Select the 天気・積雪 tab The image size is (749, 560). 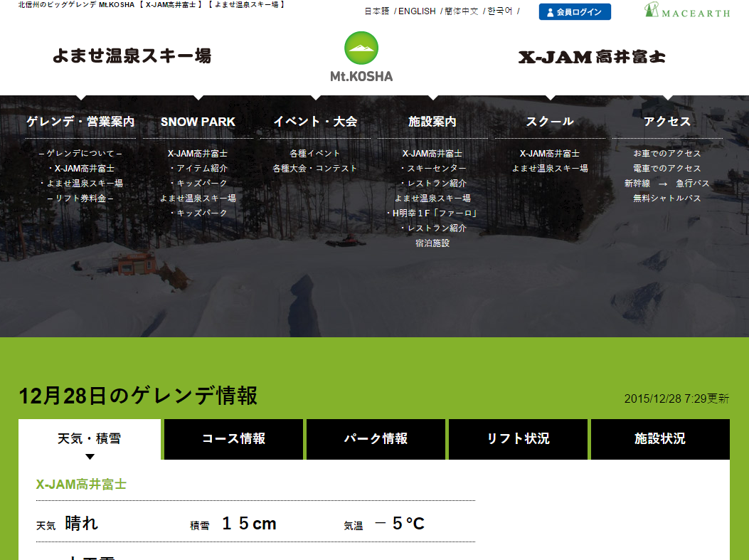click(90, 439)
